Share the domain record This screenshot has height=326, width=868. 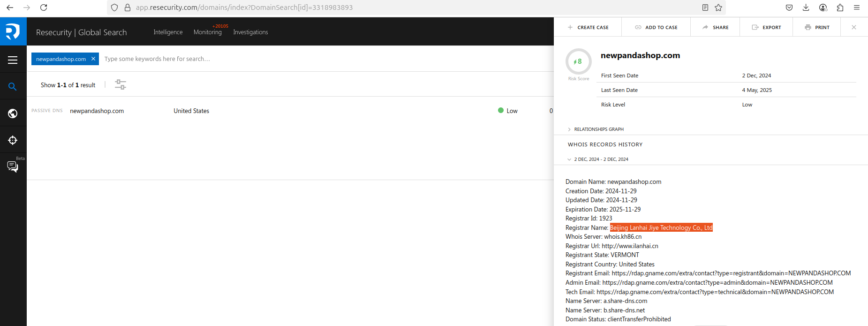point(716,27)
